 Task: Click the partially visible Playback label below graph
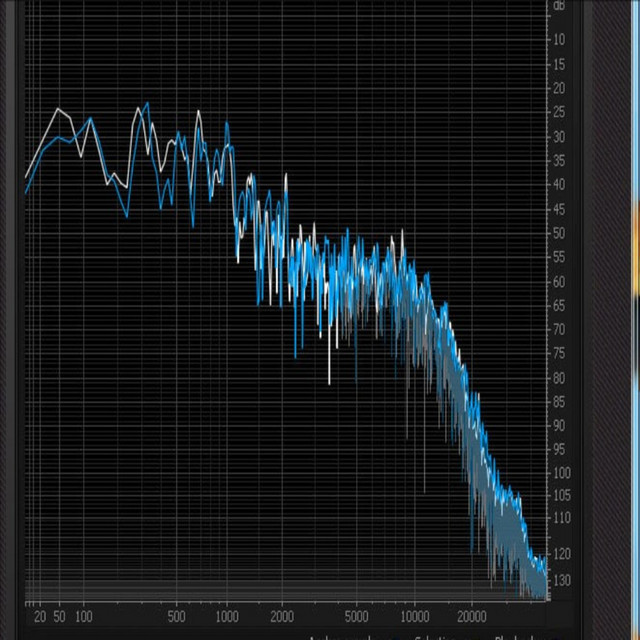512,636
